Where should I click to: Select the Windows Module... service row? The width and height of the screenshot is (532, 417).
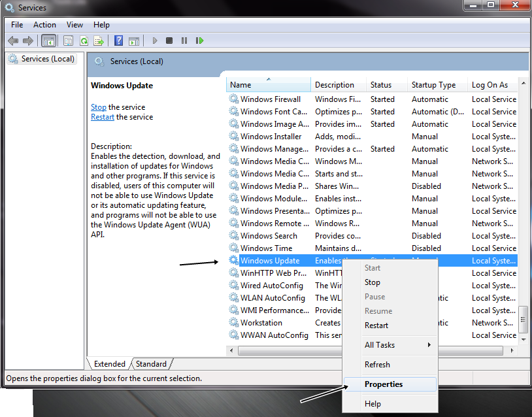(372, 198)
